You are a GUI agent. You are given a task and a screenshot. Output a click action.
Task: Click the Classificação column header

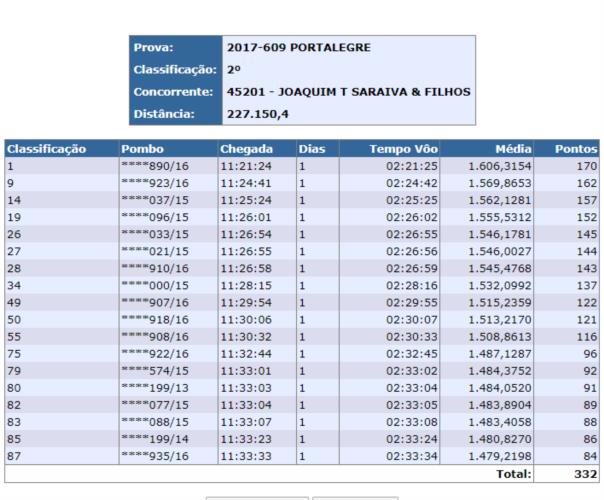coord(47,149)
